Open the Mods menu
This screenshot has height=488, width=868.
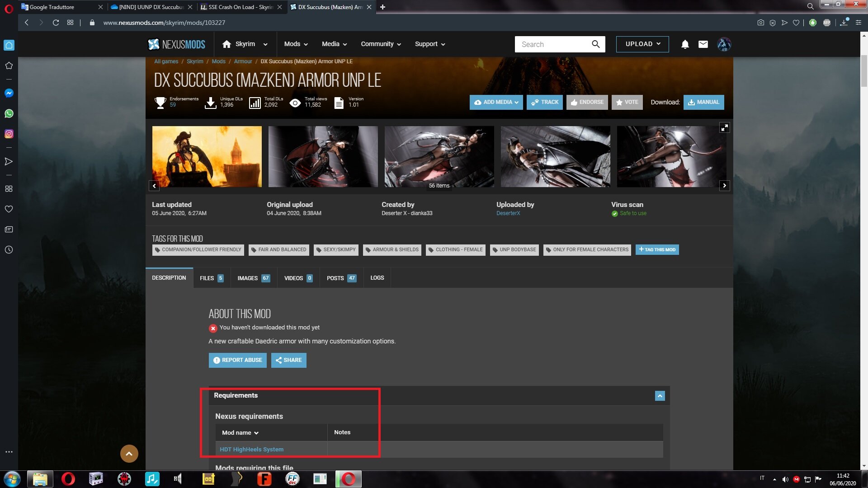pyautogui.click(x=296, y=44)
